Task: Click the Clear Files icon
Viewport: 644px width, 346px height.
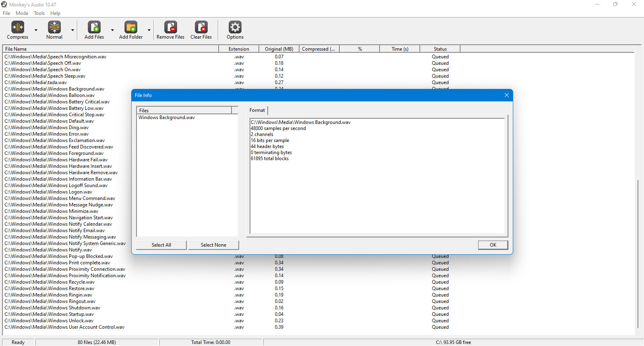Action: coord(201,27)
